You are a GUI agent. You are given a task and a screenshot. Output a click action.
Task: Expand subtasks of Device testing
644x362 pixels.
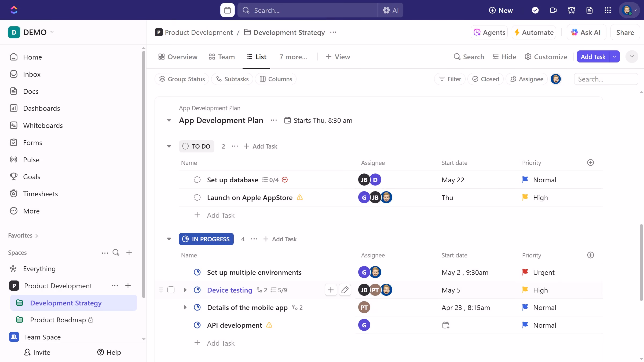185,290
